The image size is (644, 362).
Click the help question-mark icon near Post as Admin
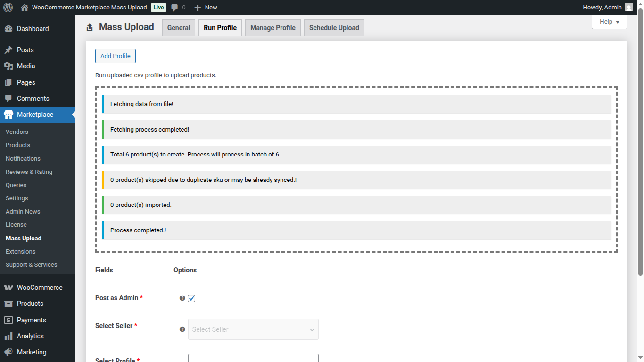coord(182,298)
